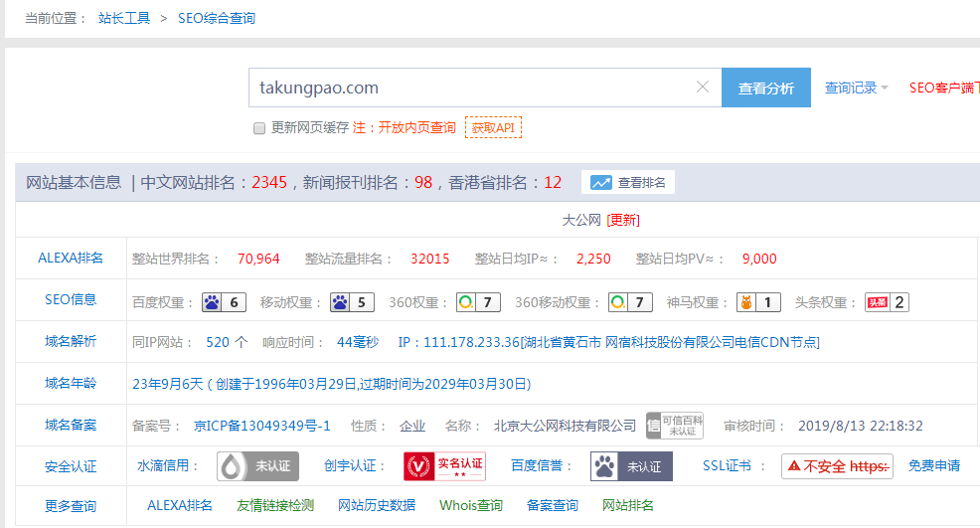Click the SSL证书 label link
The height and width of the screenshot is (528, 980).
click(727, 465)
